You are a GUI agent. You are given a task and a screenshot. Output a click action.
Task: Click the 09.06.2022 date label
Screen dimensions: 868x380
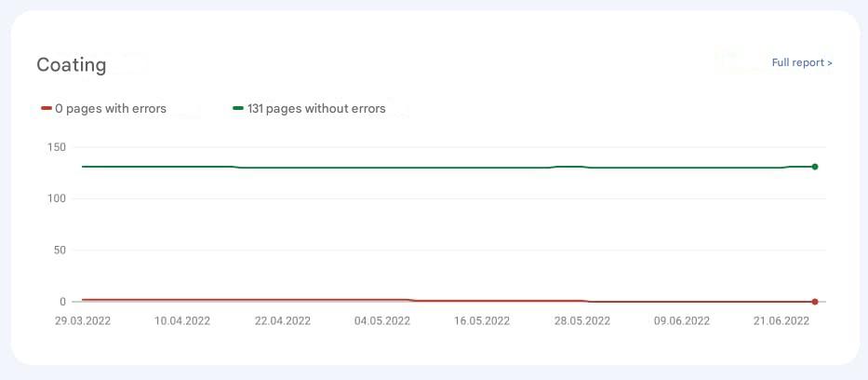tap(682, 321)
